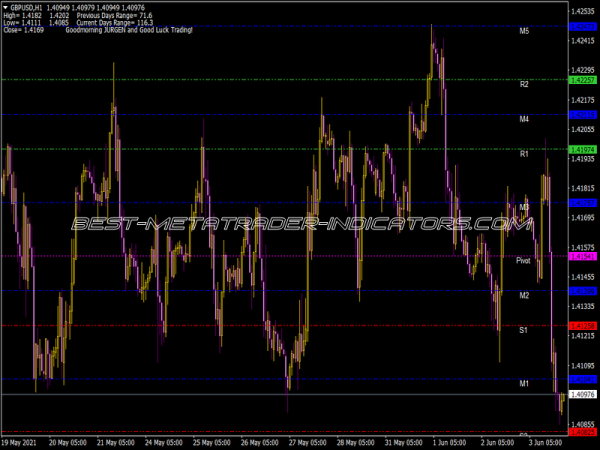The width and height of the screenshot is (600, 450).
Task: Click the green 1.42257 price tag
Action: [x=583, y=80]
